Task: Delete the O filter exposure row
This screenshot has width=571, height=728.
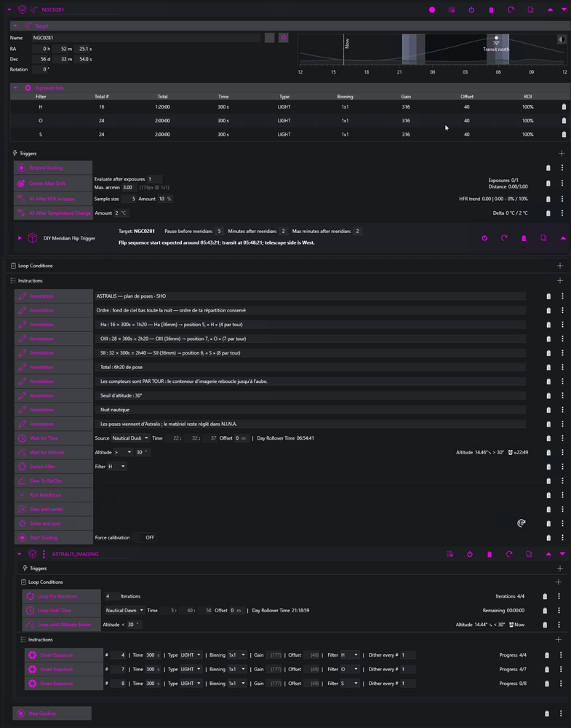Action: (564, 121)
